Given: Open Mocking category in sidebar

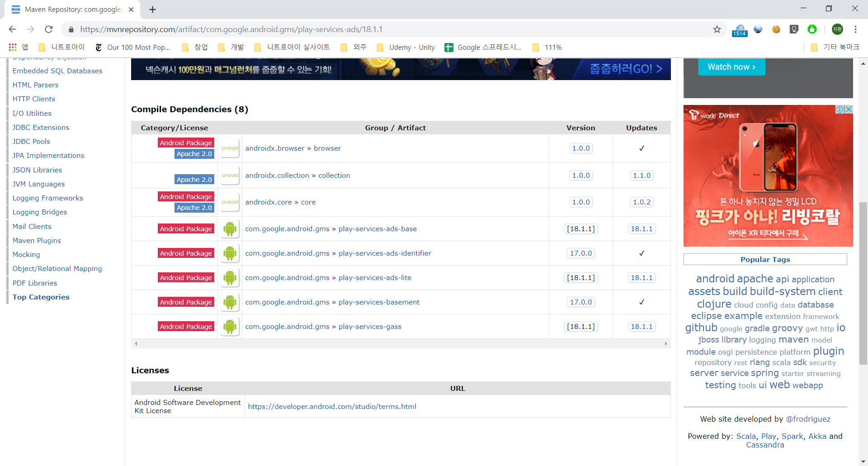Looking at the screenshot, I should [26, 255].
